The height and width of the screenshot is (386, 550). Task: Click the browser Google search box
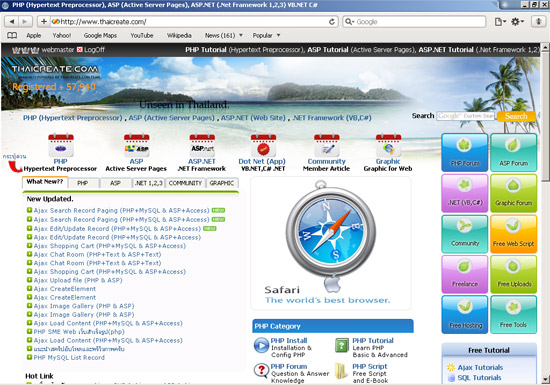click(x=414, y=22)
